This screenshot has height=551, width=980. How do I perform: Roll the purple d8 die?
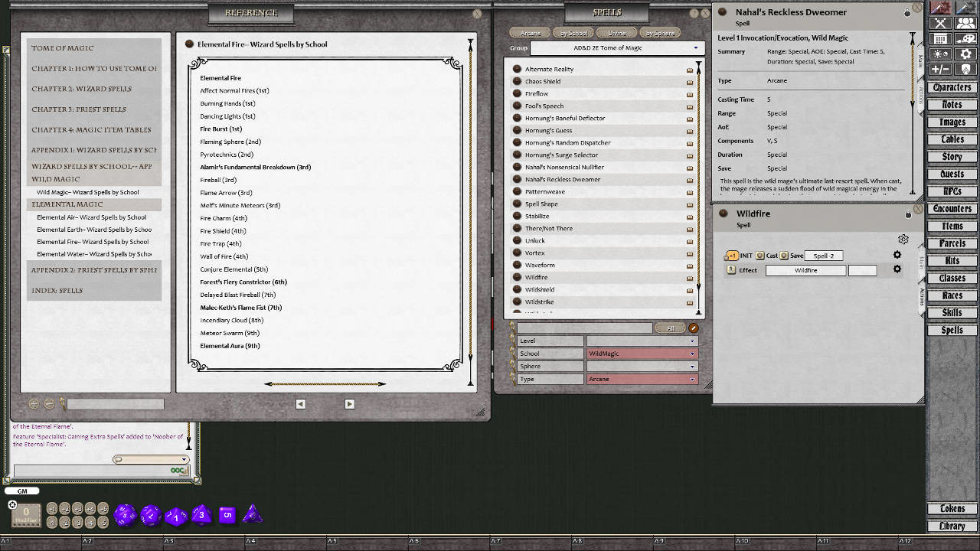(201, 515)
